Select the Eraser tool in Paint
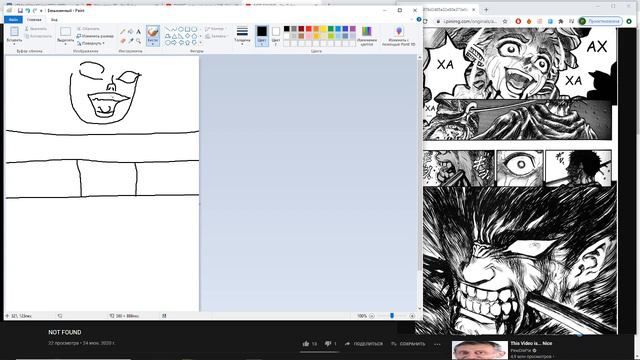640x360 pixels. [122, 40]
